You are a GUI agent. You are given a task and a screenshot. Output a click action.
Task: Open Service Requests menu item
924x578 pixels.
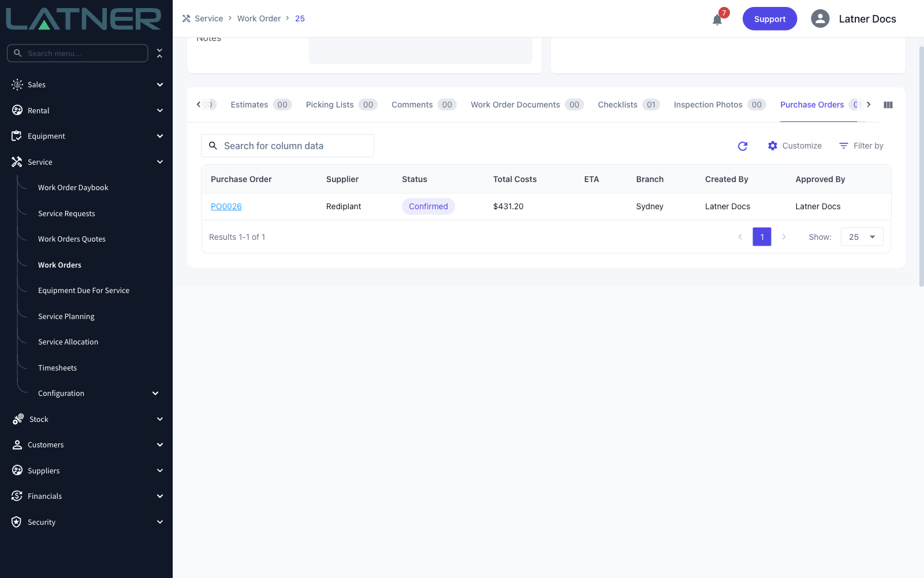(x=66, y=213)
